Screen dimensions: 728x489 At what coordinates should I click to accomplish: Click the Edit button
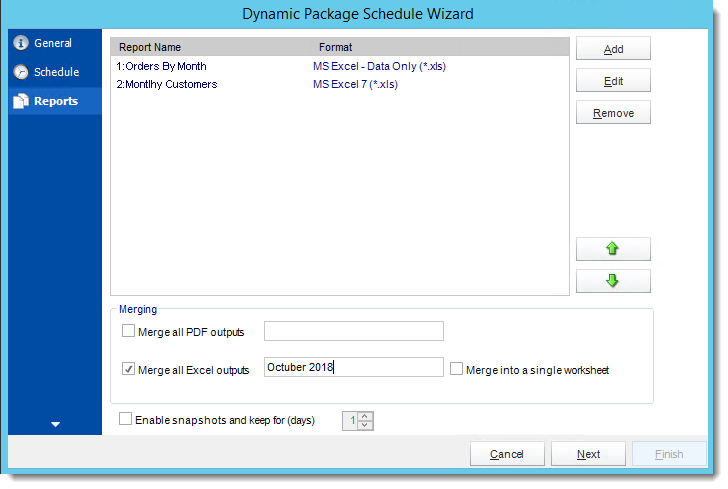(x=613, y=81)
